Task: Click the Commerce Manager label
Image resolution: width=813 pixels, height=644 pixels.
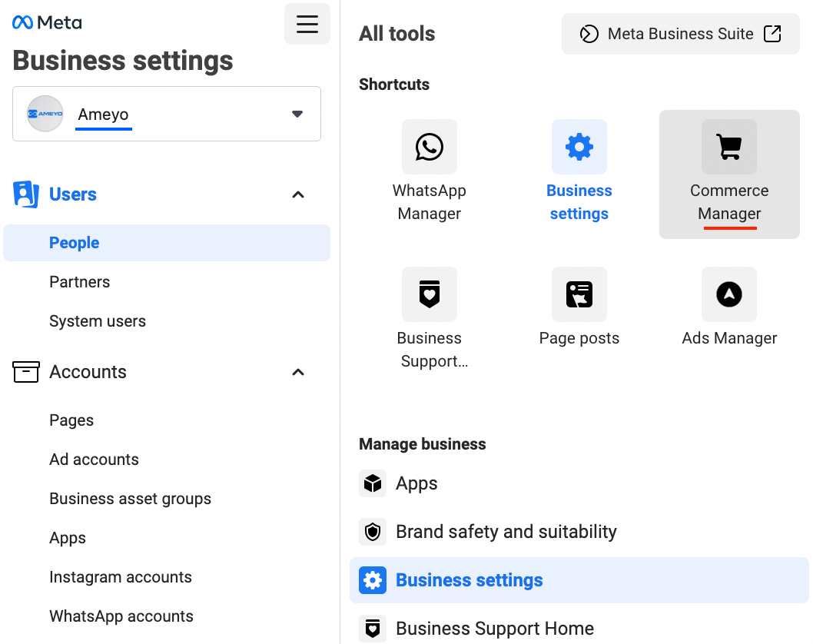Action: click(729, 201)
